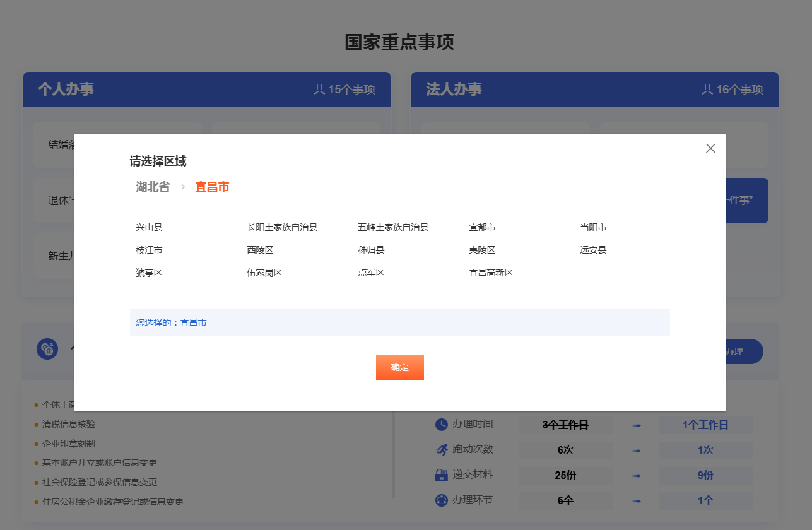Select 秭归县 region option
The width and height of the screenshot is (812, 530).
pos(371,250)
